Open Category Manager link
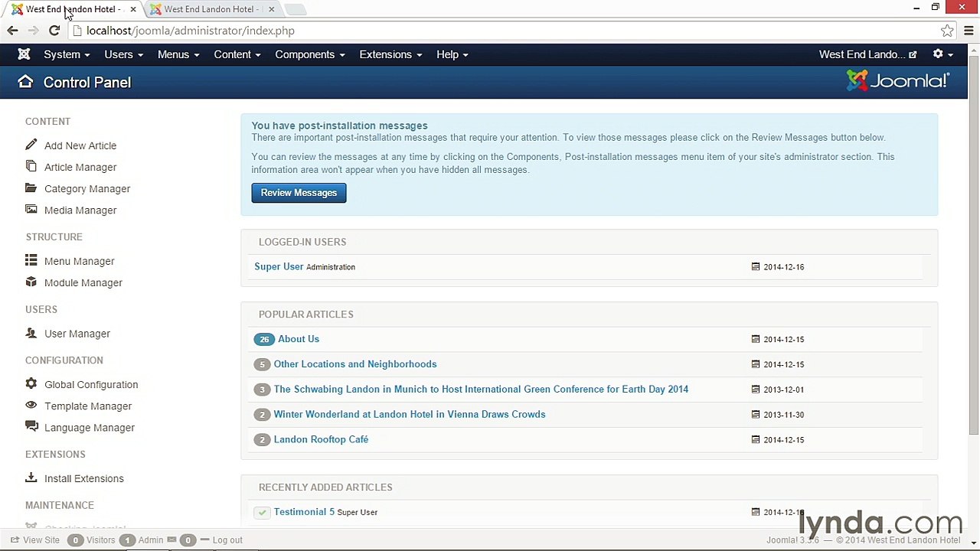The image size is (980, 551). pyautogui.click(x=87, y=188)
